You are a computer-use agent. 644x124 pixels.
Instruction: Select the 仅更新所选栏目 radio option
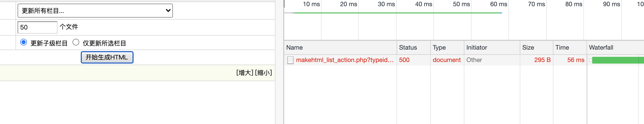76,42
